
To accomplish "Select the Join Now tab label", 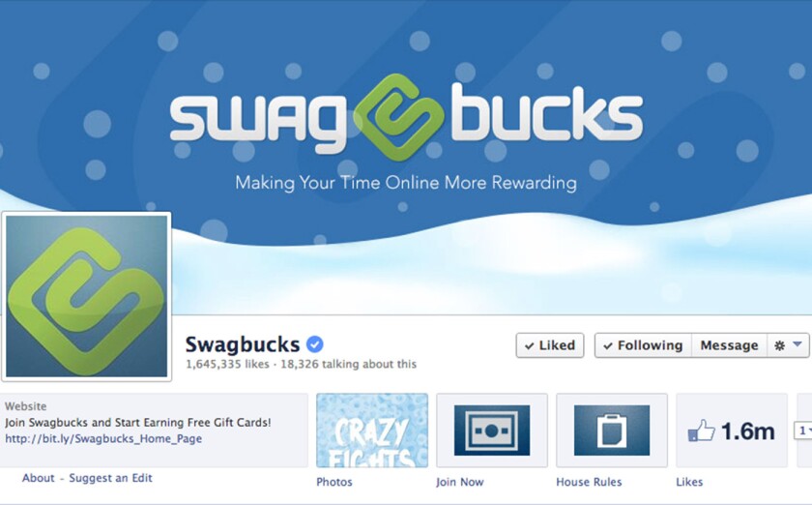I will pos(459,482).
